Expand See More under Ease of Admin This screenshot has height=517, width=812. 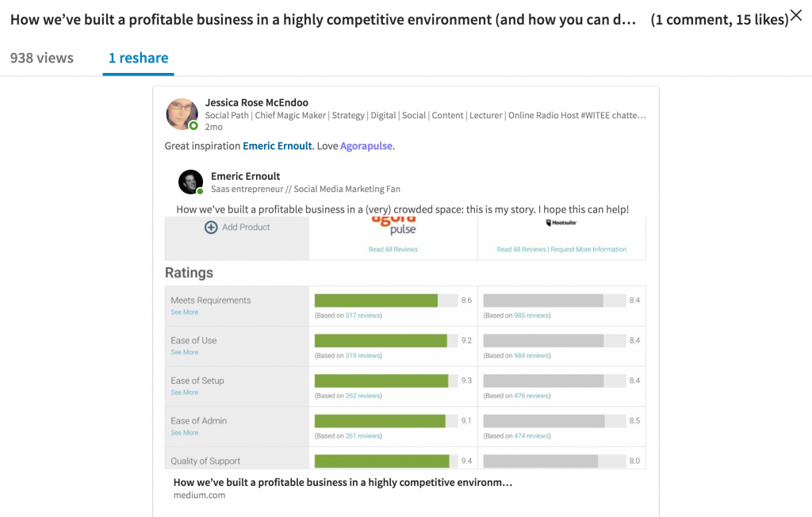185,433
